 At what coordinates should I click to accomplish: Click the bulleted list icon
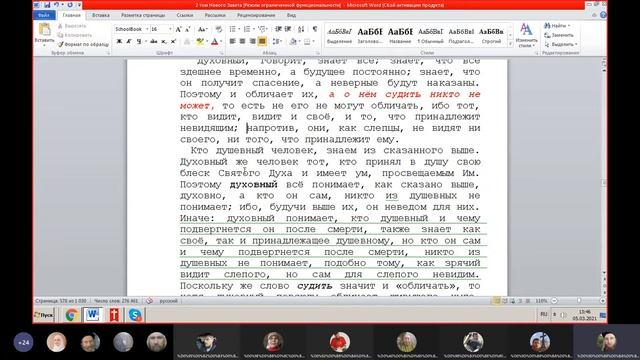tap(233, 29)
